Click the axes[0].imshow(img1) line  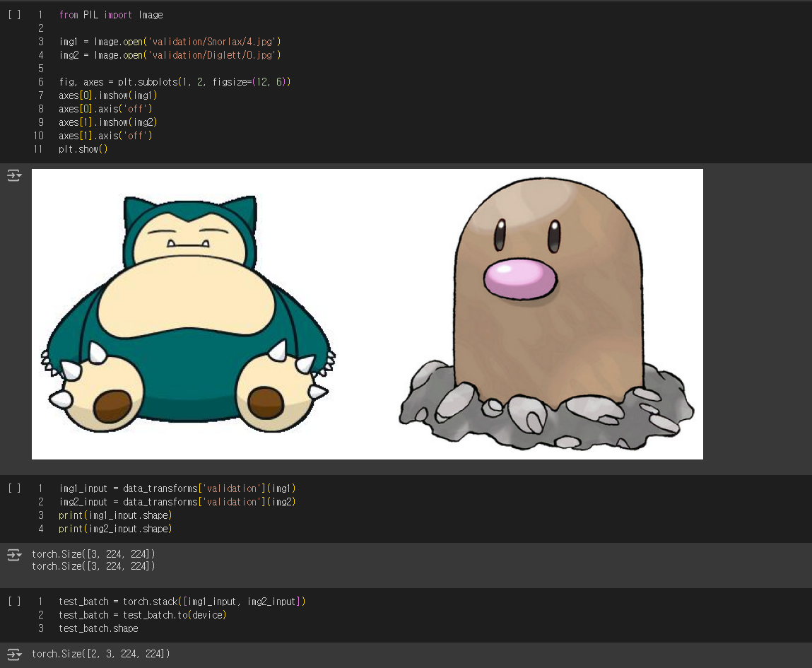pos(107,95)
